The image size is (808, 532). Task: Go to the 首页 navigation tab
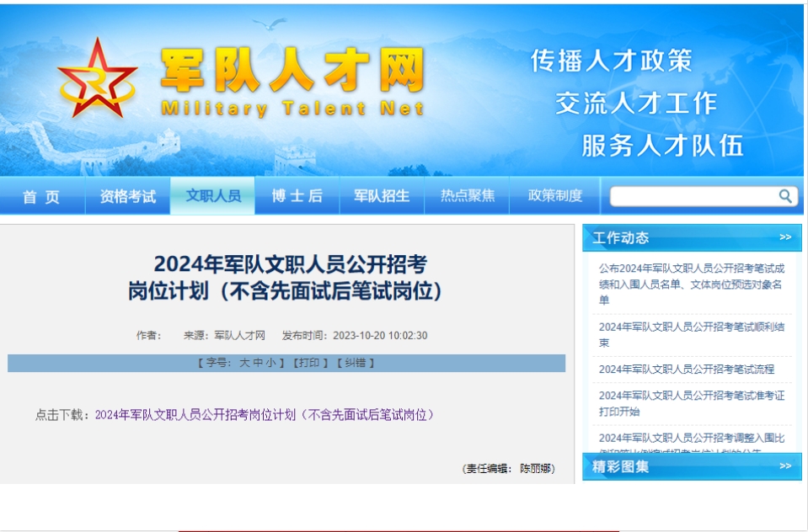click(x=42, y=196)
